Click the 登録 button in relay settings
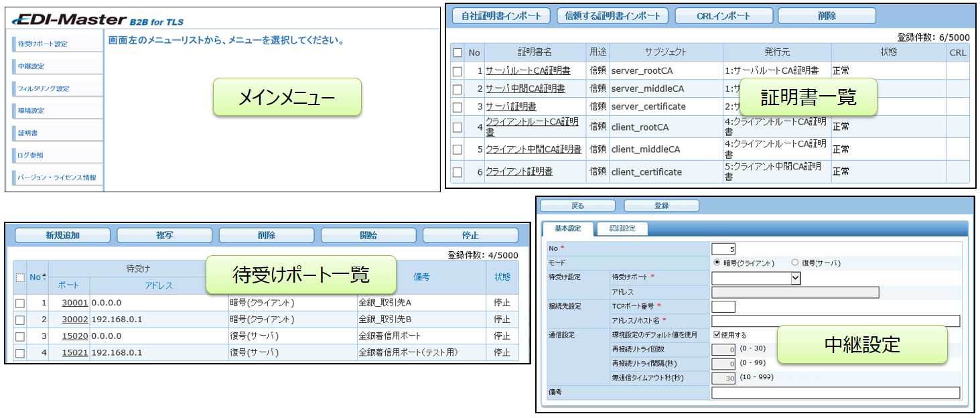The image size is (980, 418). click(x=661, y=206)
